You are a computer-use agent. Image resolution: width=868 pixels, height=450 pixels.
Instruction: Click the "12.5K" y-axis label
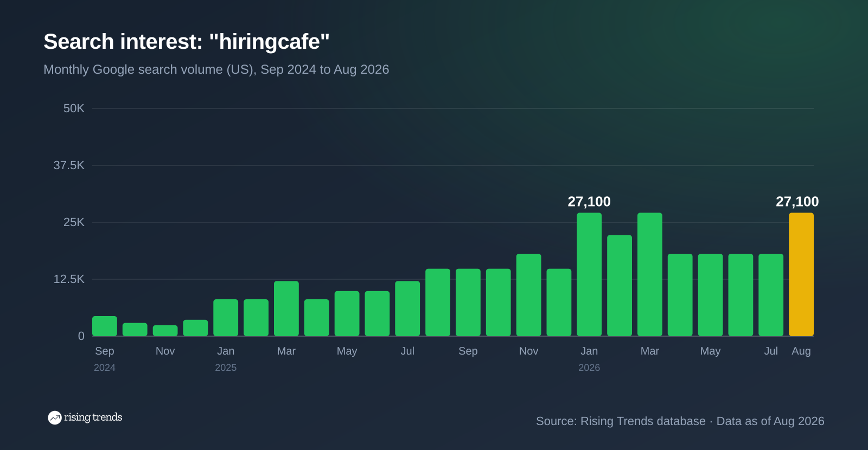click(69, 279)
